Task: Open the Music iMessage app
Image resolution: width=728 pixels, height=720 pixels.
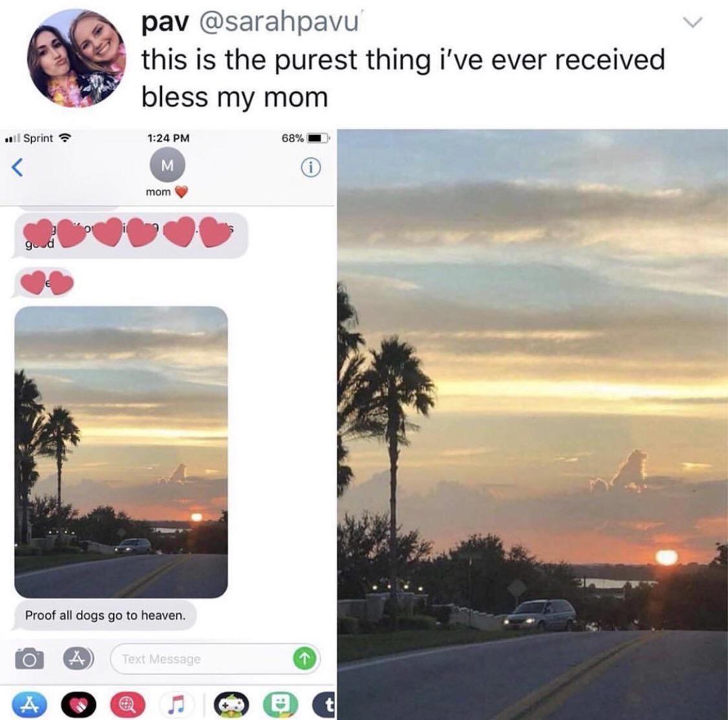Action: point(177,704)
